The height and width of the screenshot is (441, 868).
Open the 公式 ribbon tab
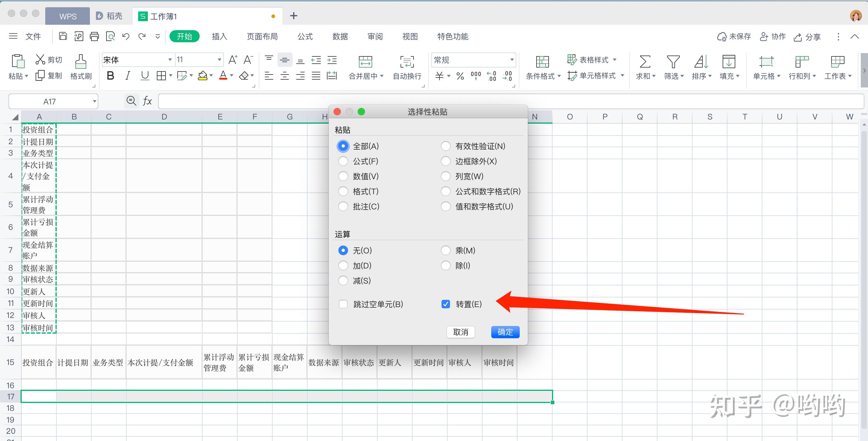[305, 36]
